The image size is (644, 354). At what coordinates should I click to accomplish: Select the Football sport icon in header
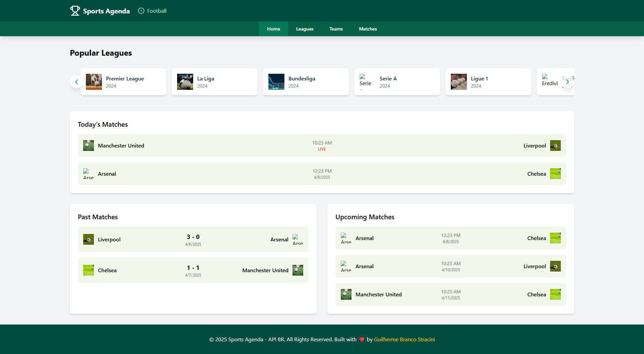click(x=141, y=11)
